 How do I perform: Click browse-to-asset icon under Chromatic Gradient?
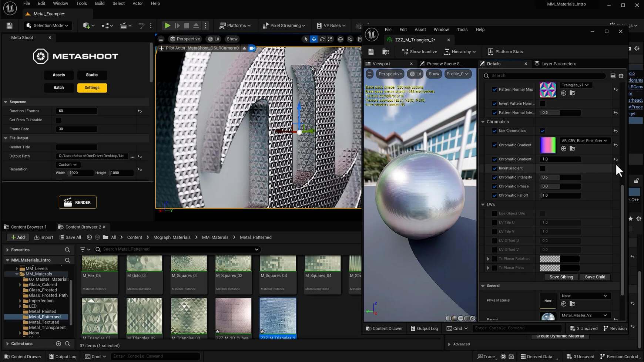coord(572,149)
